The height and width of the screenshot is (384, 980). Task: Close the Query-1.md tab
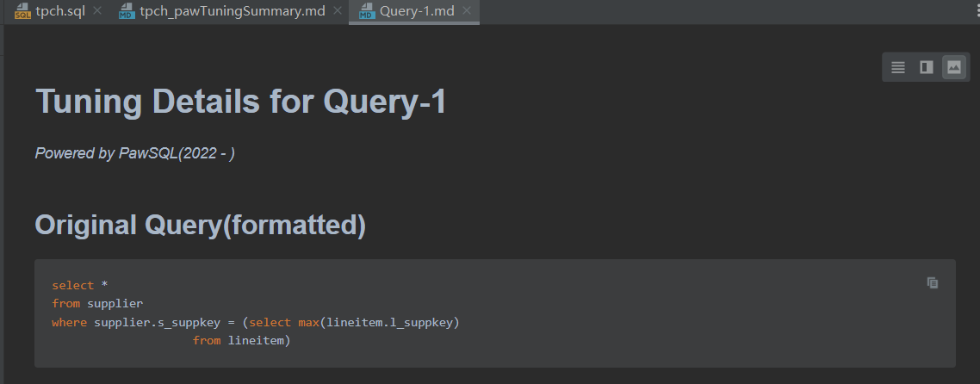467,11
